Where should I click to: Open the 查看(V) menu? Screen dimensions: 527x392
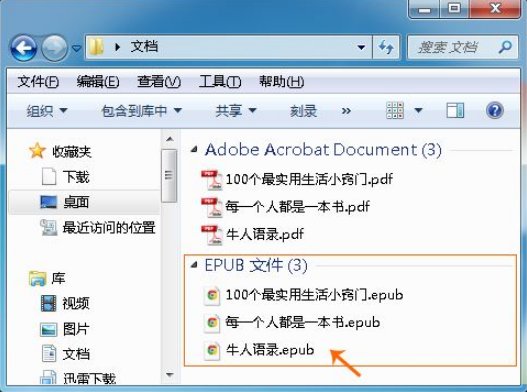[x=159, y=81]
